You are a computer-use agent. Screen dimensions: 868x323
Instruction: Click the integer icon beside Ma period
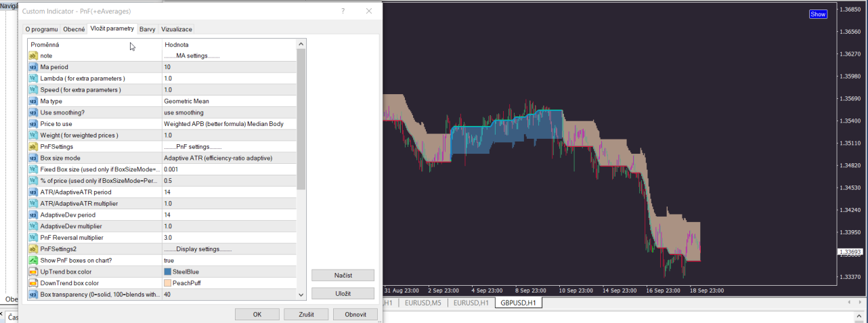point(33,67)
